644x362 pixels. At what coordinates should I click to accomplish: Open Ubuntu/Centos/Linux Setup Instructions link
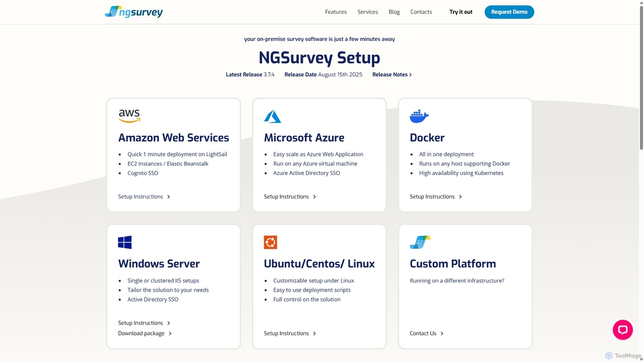(x=286, y=333)
